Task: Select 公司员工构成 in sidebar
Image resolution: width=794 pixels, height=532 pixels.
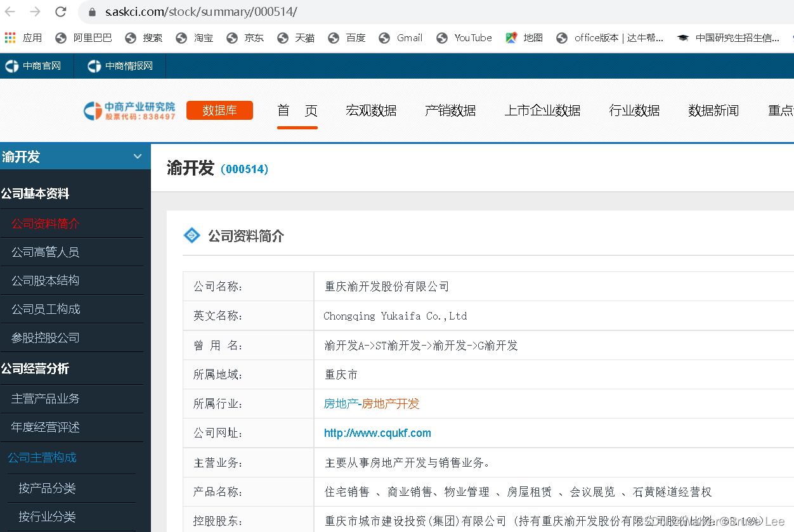Action: pos(46,309)
